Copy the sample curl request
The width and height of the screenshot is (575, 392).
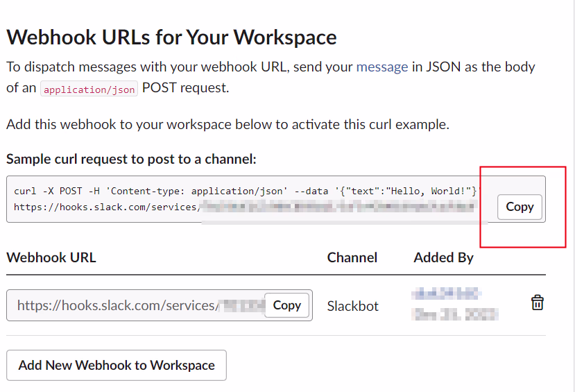[520, 207]
